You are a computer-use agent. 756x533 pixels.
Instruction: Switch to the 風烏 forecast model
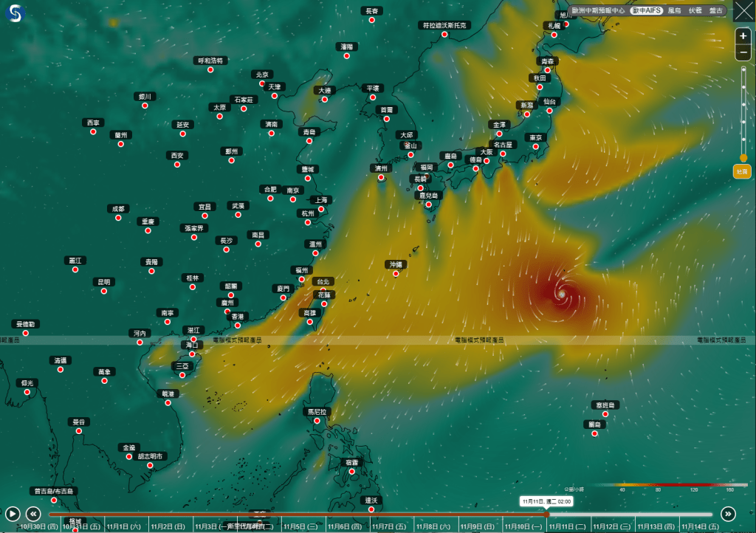(x=674, y=11)
